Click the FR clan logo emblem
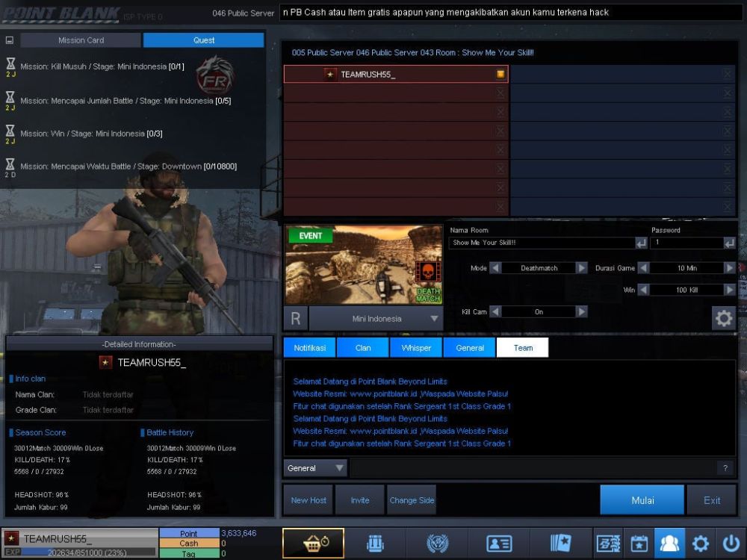This screenshot has height=560, width=747. pyautogui.click(x=215, y=75)
